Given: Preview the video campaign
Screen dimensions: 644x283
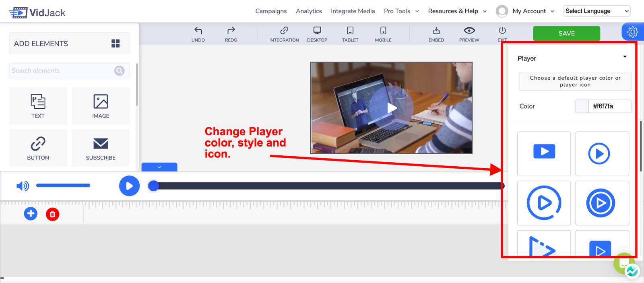Looking at the screenshot, I should 469,34.
